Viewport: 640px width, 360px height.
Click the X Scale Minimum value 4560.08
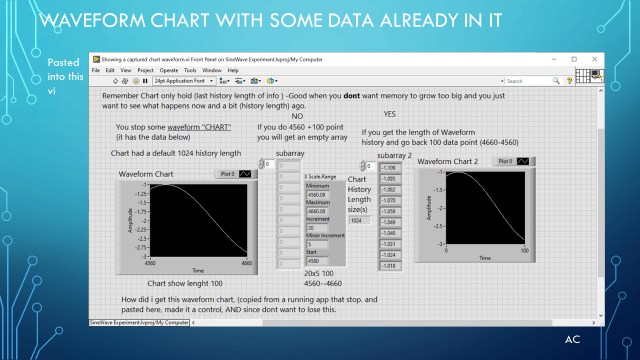317,195
